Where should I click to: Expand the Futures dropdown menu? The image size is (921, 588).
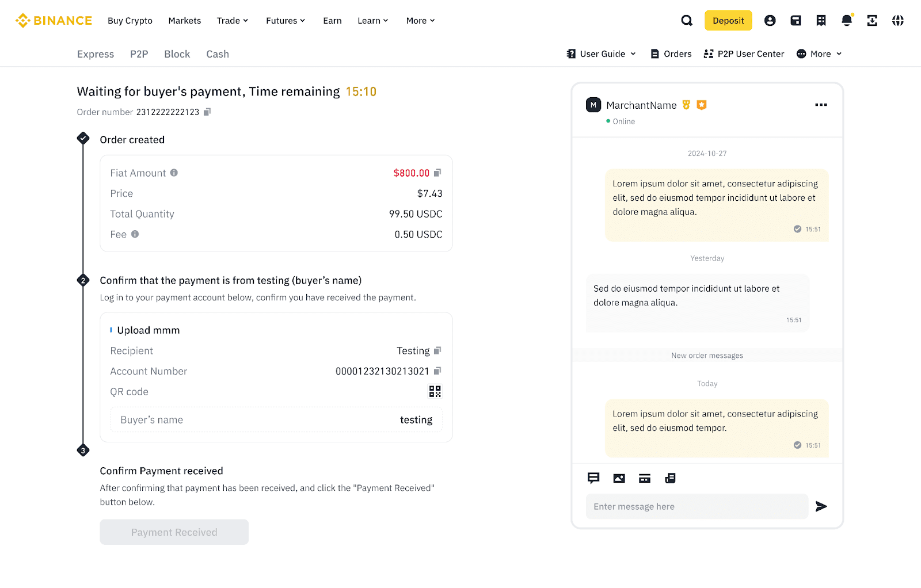tap(286, 21)
